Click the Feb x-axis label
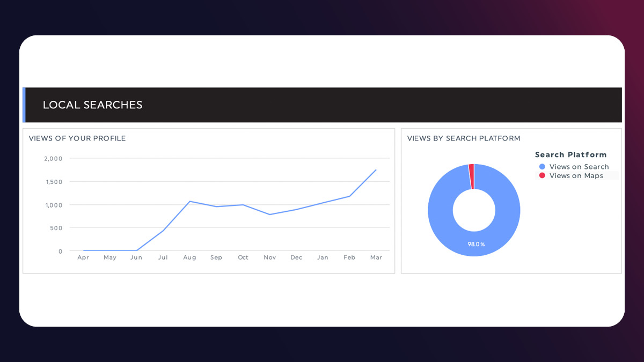This screenshot has height=362, width=644. point(349,257)
